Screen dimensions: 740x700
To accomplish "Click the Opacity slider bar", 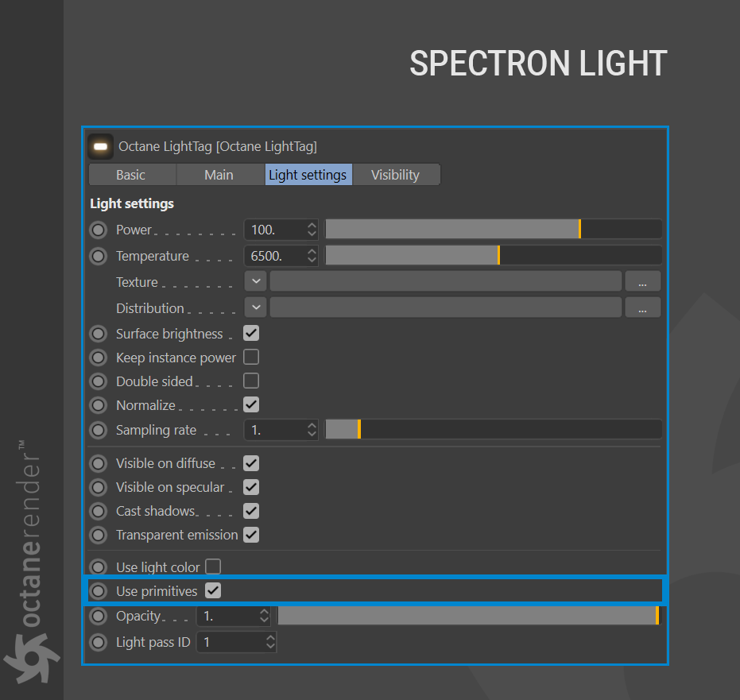I will click(470, 616).
